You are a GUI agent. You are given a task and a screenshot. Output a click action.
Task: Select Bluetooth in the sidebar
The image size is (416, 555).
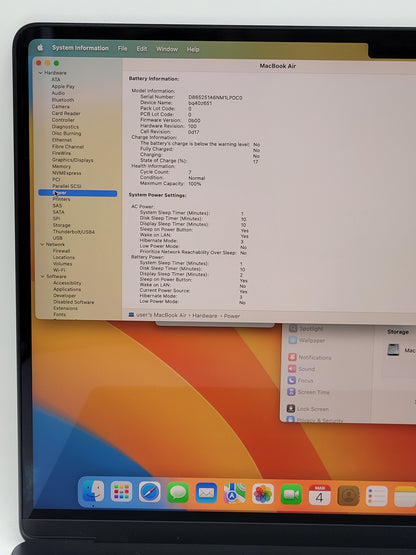63,100
